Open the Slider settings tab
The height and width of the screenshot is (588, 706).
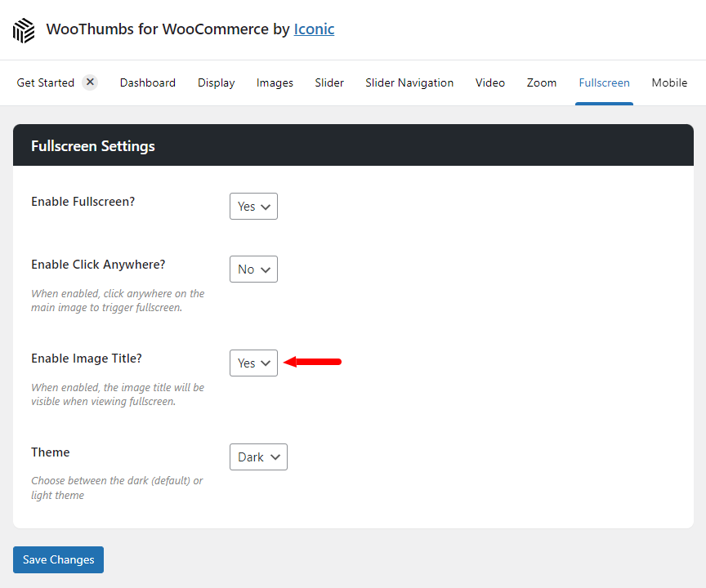click(329, 82)
